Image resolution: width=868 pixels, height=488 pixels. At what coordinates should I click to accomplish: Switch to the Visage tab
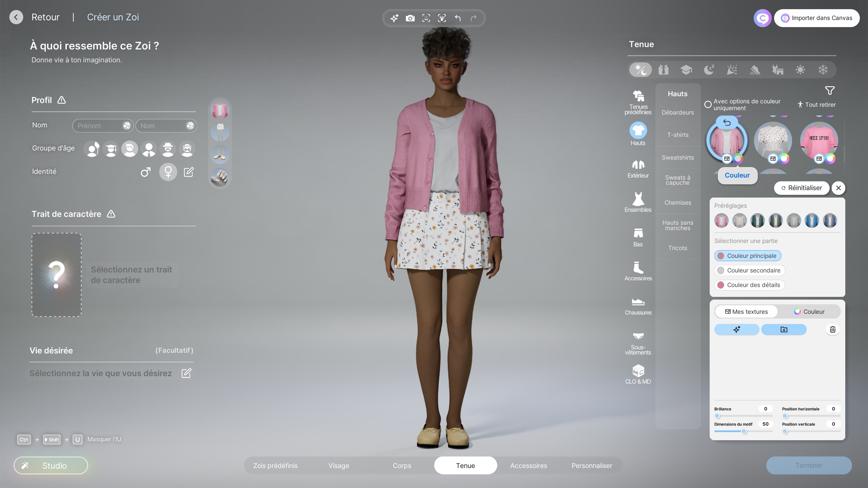(338, 466)
